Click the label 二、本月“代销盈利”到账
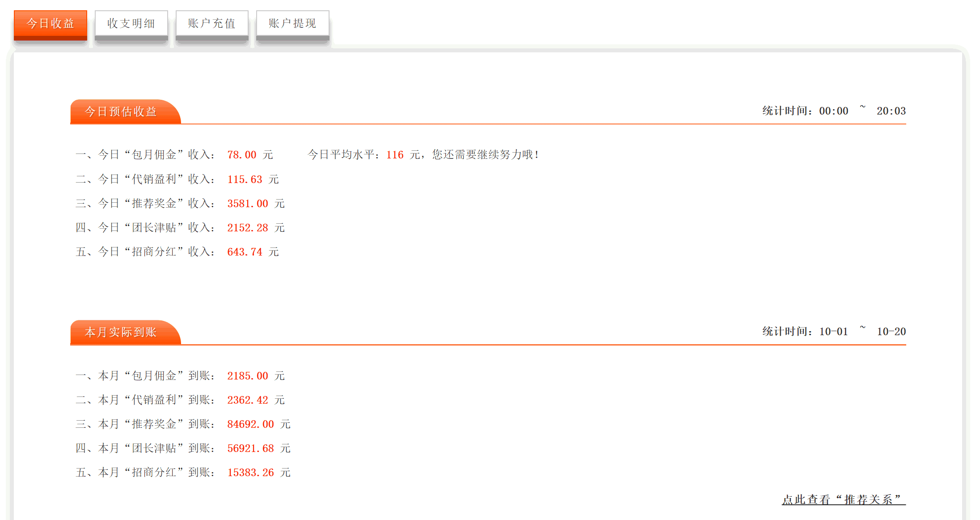 145,400
